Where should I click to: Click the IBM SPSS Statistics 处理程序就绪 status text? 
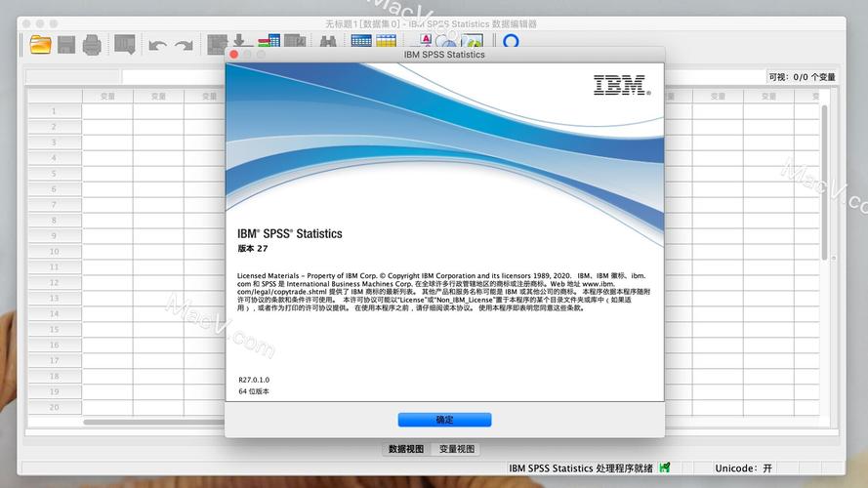(581, 468)
